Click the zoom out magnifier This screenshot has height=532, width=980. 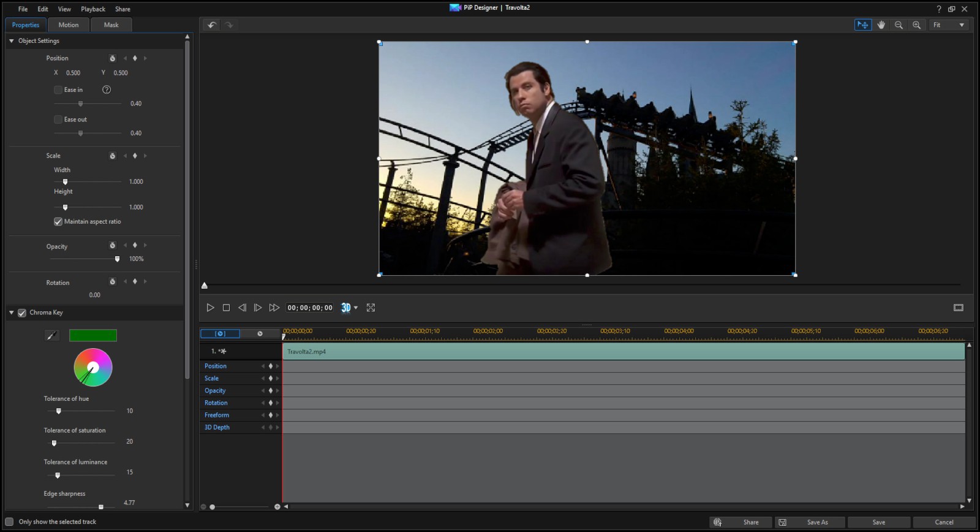pos(899,25)
